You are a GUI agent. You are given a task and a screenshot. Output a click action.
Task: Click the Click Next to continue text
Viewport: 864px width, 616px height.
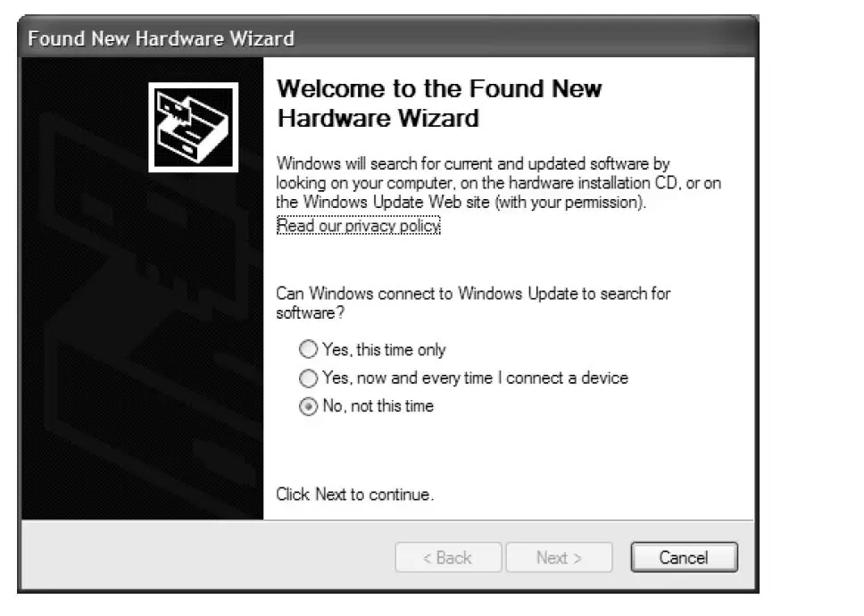(x=354, y=495)
